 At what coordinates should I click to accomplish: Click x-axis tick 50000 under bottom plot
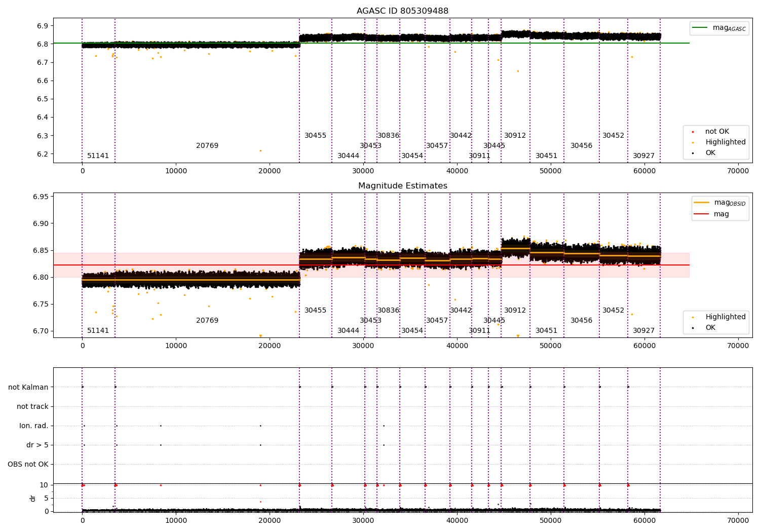(x=550, y=521)
